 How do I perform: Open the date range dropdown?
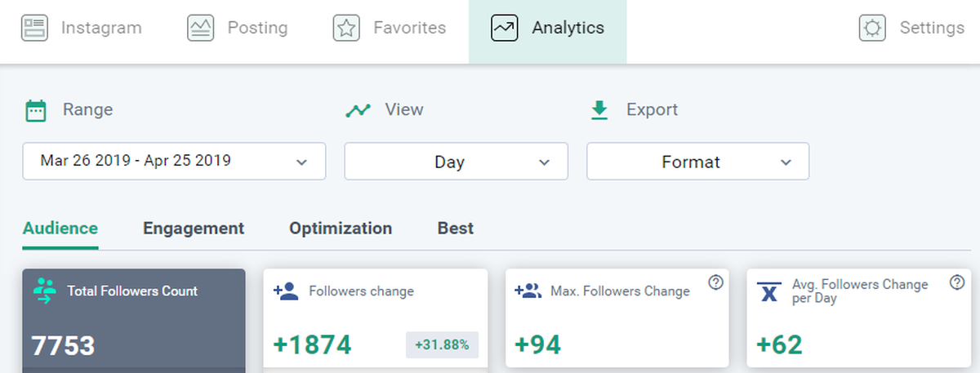pos(174,161)
